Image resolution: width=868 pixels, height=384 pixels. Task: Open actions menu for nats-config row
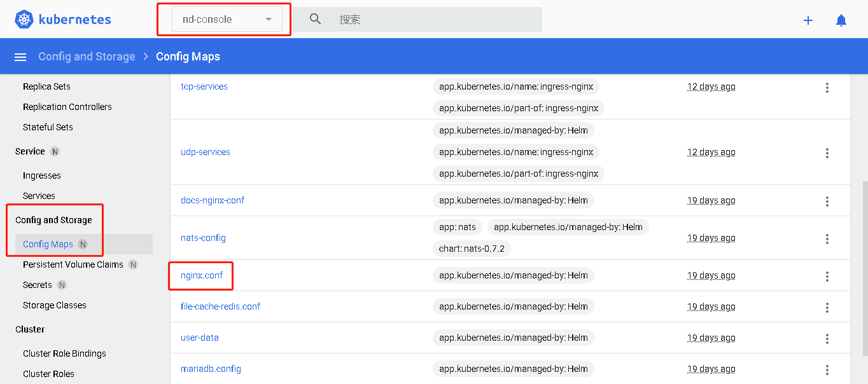pyautogui.click(x=827, y=239)
